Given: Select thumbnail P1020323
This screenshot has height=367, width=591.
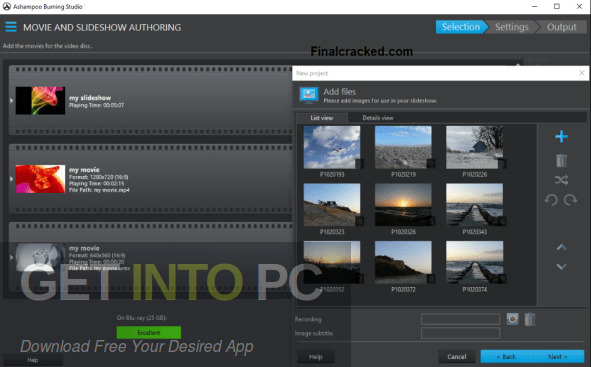Looking at the screenshot, I should point(332,205).
